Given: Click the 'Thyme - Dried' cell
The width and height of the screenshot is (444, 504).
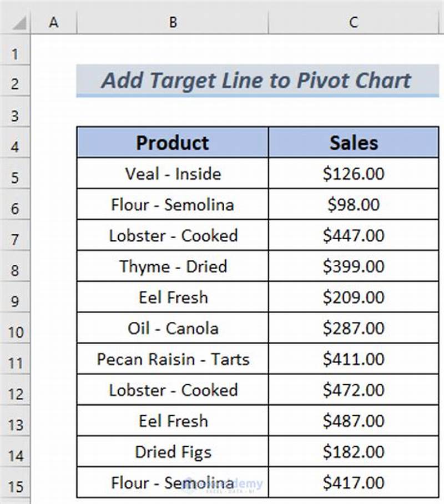Looking at the screenshot, I should pyautogui.click(x=173, y=266).
